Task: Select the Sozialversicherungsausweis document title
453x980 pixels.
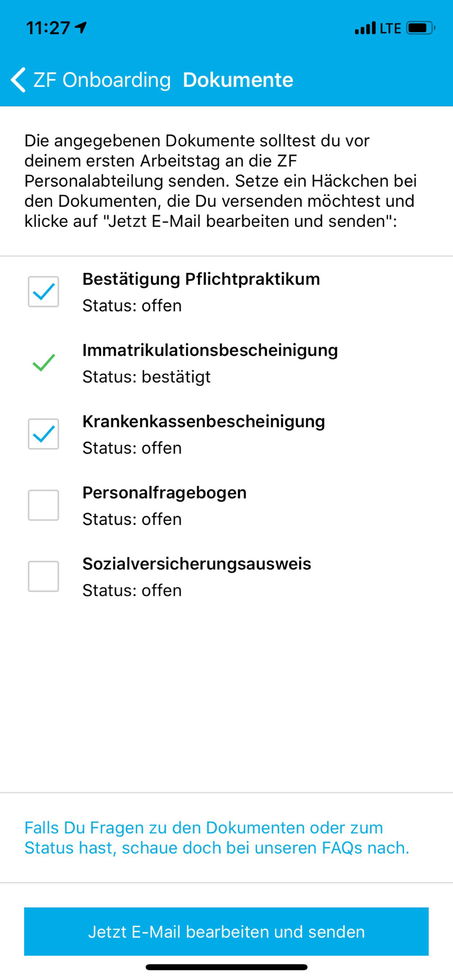Action: coord(197,563)
